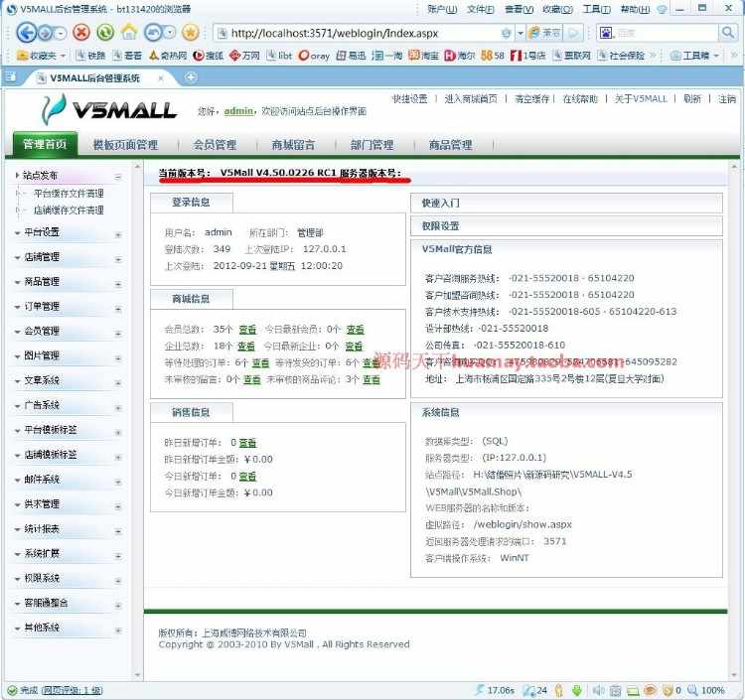Click the status bar speaker icon

pyautogui.click(x=599, y=690)
